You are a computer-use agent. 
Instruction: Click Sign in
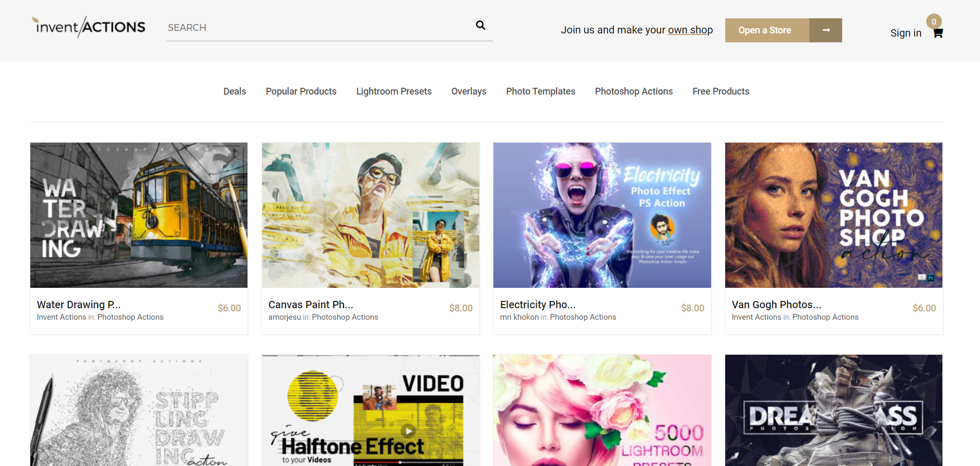click(905, 33)
